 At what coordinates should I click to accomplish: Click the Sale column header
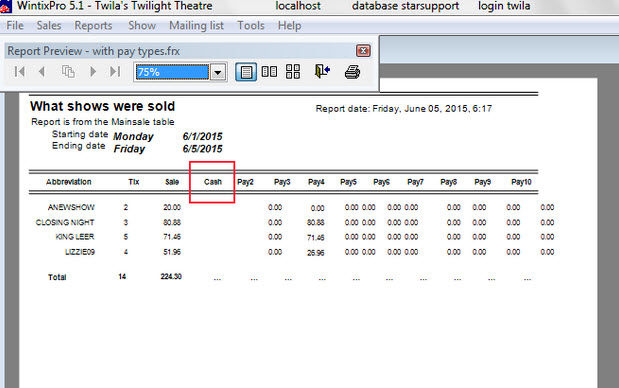[x=172, y=182]
